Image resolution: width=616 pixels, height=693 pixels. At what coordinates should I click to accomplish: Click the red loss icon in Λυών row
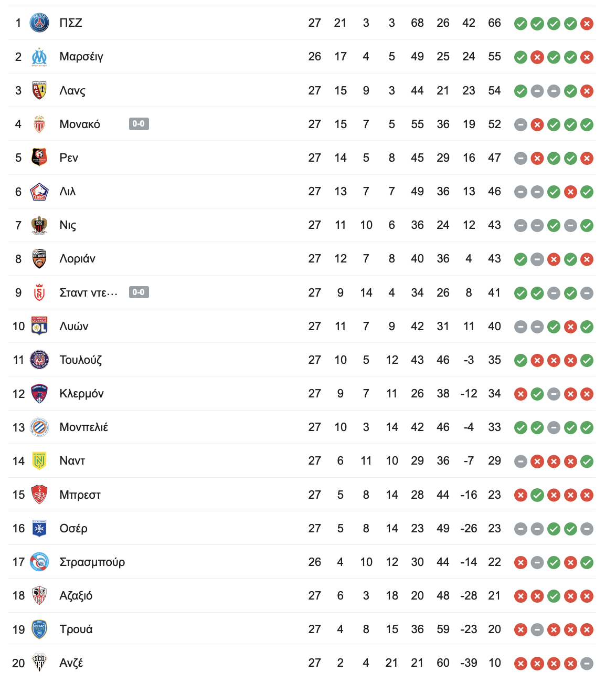(x=570, y=327)
